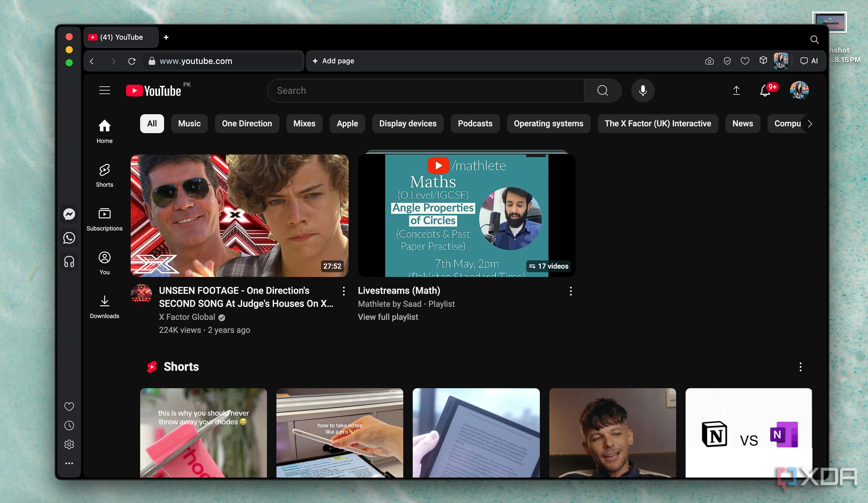Open options menu for UNSEEN FOOTAGE video
868x503 pixels.
pyautogui.click(x=344, y=291)
